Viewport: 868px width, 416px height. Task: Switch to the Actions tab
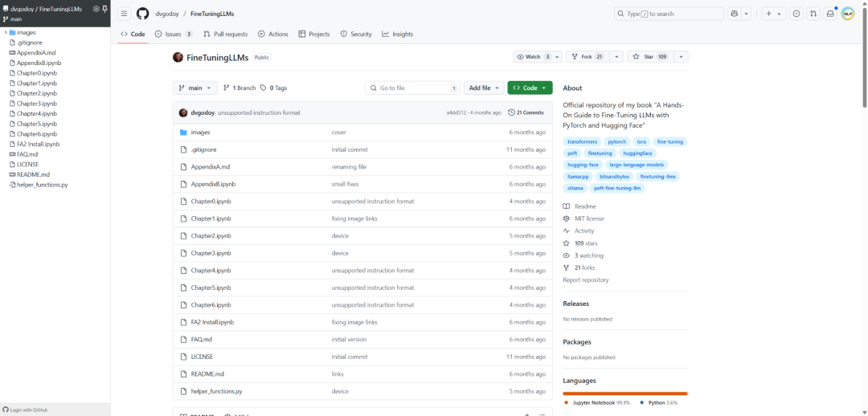(273, 35)
